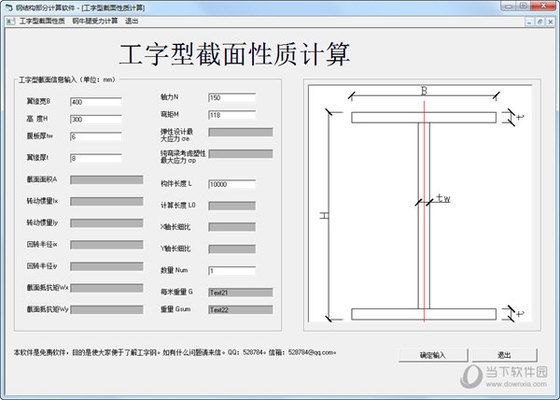
Task: Click the 轴力N input field showing 150
Action: [x=232, y=98]
